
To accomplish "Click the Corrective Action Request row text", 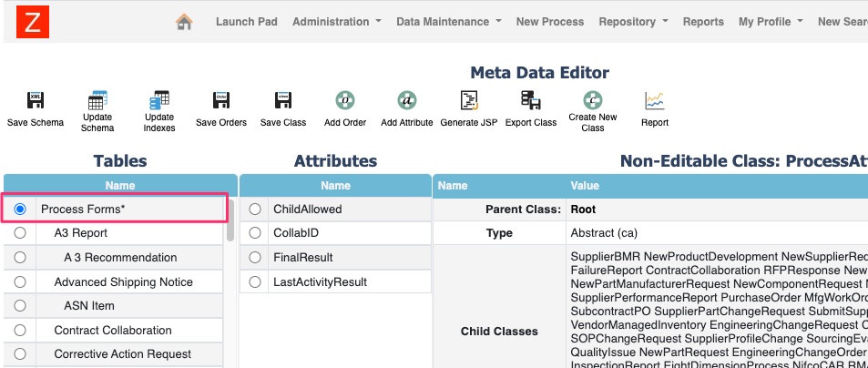I will point(123,354).
